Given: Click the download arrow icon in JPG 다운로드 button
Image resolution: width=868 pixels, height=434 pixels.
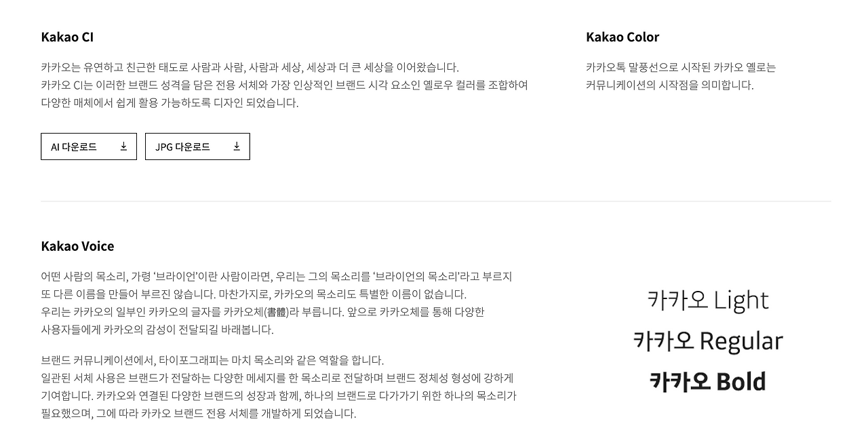Looking at the screenshot, I should (x=237, y=146).
